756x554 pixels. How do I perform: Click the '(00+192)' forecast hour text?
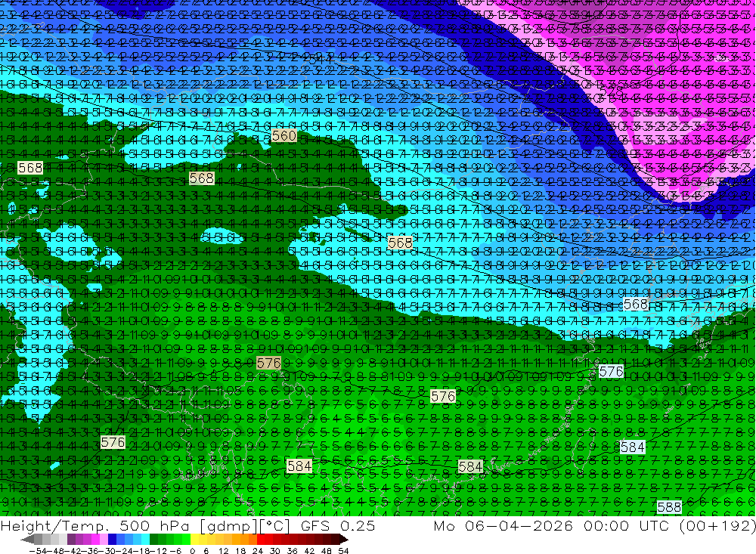(717, 526)
